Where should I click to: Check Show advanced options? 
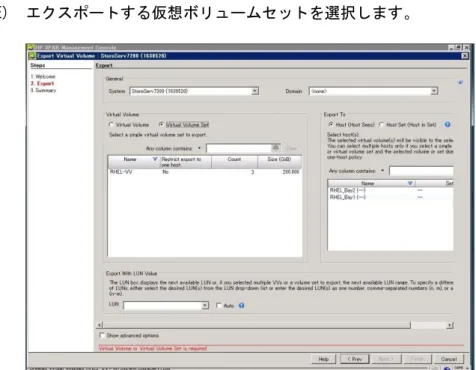point(102,335)
